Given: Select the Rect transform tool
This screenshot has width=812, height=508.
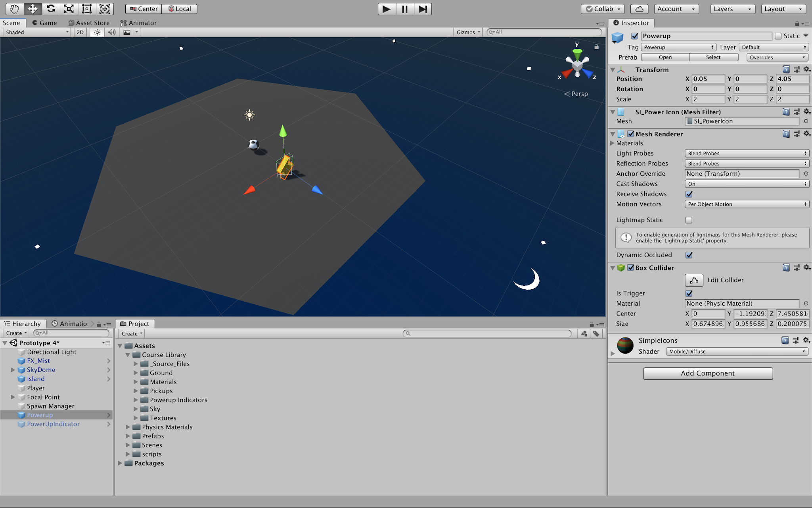Looking at the screenshot, I should (86, 8).
